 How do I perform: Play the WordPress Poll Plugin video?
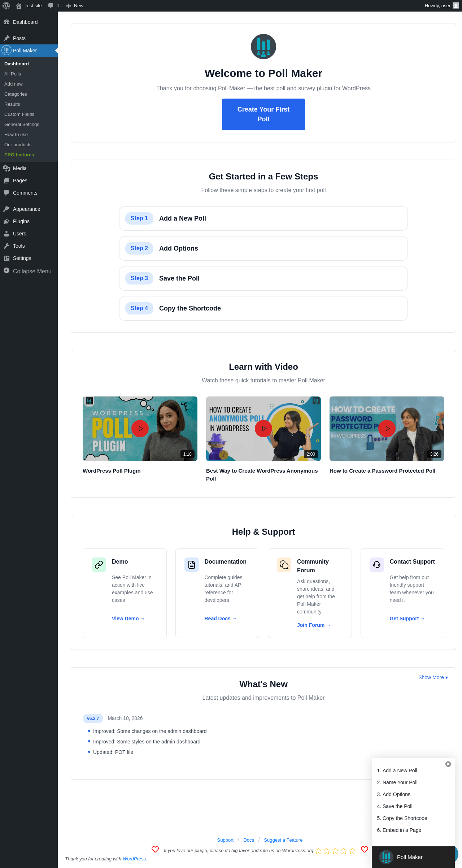pyautogui.click(x=140, y=429)
